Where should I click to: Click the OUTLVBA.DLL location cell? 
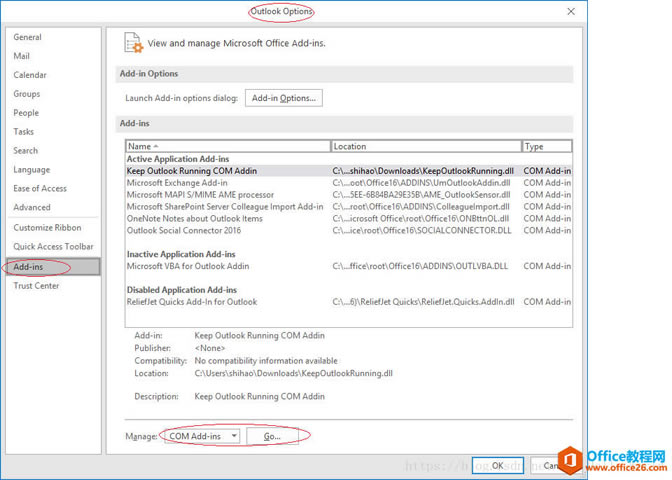(420, 266)
